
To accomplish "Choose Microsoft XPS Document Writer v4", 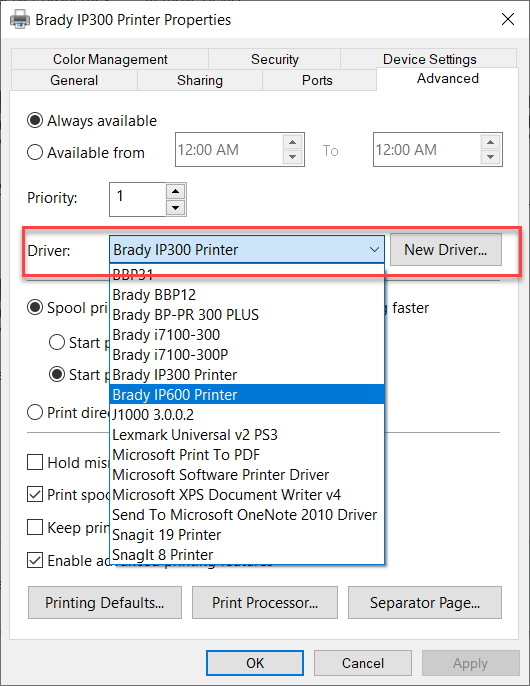I will (x=247, y=495).
